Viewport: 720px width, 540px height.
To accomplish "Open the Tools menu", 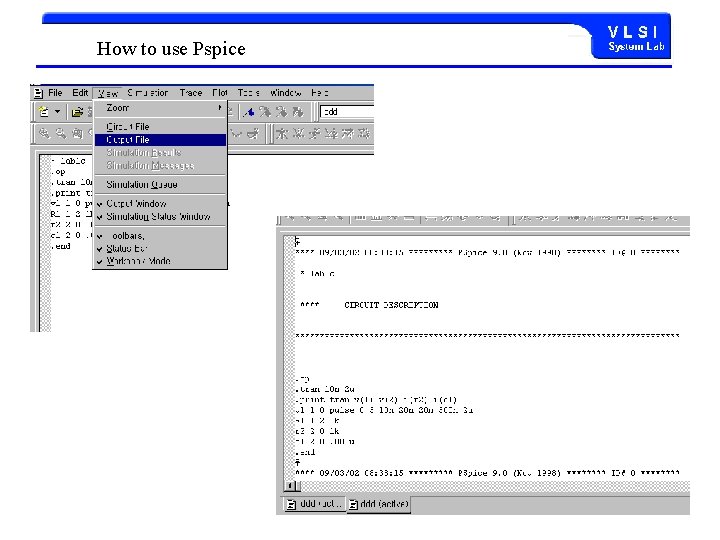I will coord(248,93).
